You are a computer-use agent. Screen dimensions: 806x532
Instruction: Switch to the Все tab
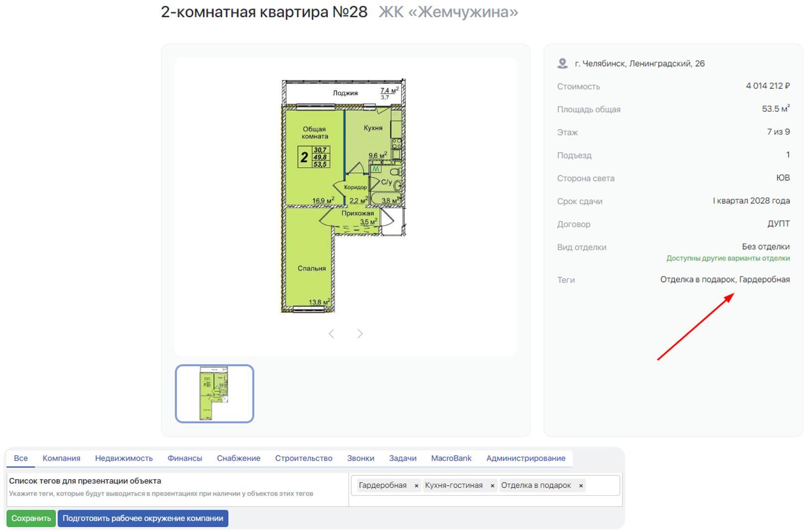pos(20,458)
